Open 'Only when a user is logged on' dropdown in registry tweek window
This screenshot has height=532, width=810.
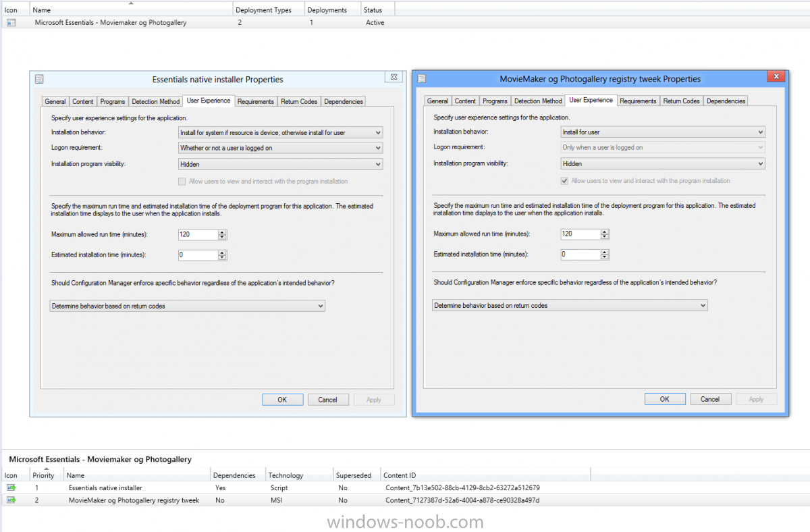point(663,147)
